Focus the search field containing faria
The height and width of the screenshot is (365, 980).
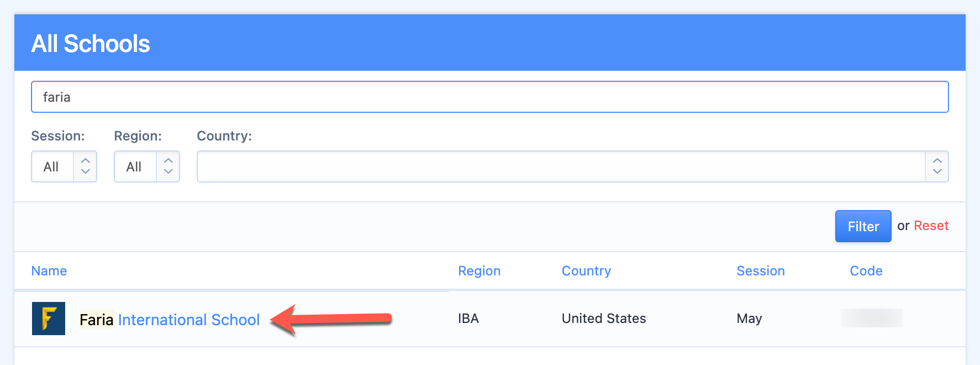[x=489, y=97]
